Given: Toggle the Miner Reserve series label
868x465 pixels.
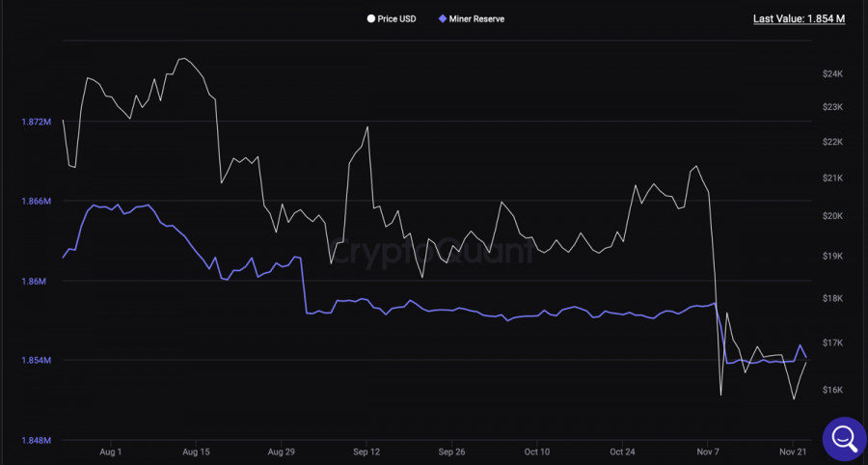Looking at the screenshot, I should [x=476, y=18].
